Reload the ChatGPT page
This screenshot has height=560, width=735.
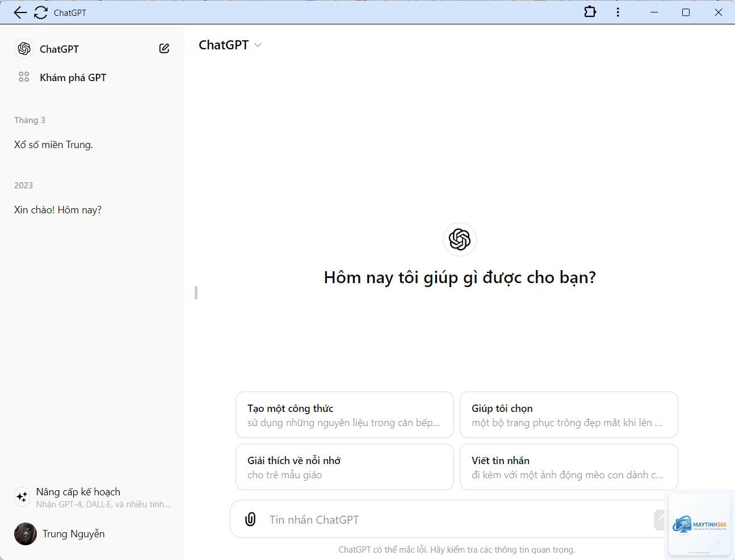click(41, 12)
